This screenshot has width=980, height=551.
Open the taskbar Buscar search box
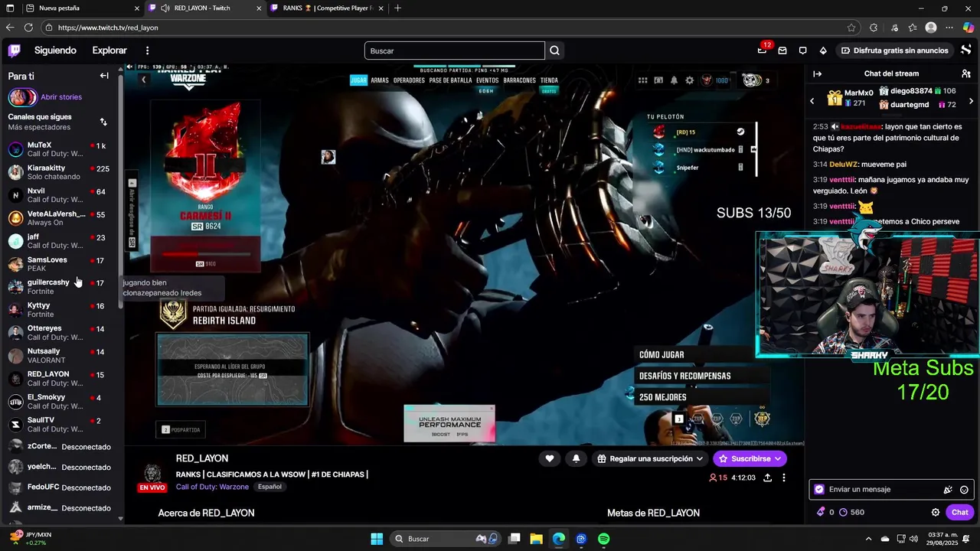tap(446, 539)
